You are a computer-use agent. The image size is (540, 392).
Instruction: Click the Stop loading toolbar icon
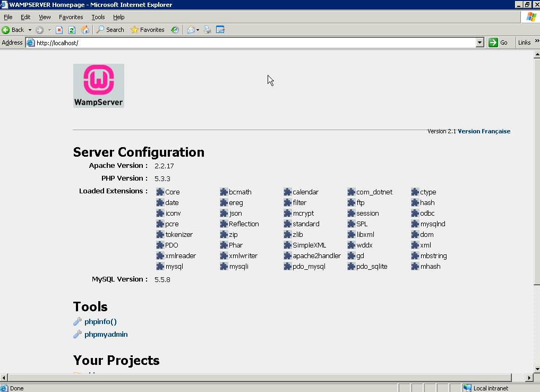pos(59,30)
